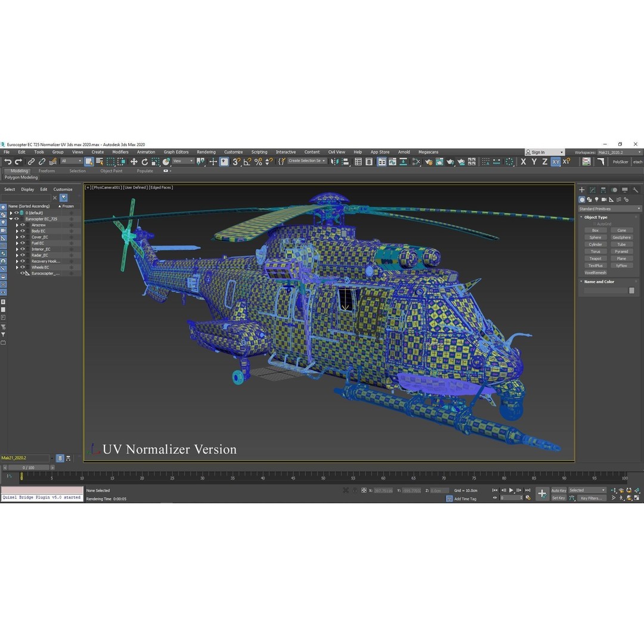644x644 pixels.
Task: Toggle the Angle Snap icon
Action: (x=247, y=162)
